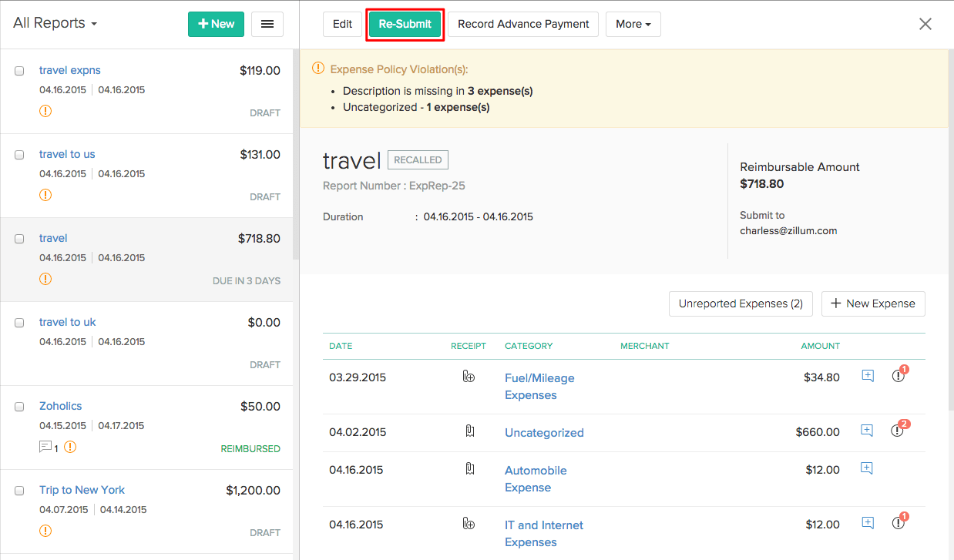
Task: Click comment icon on Zoholics report
Action: 45,447
